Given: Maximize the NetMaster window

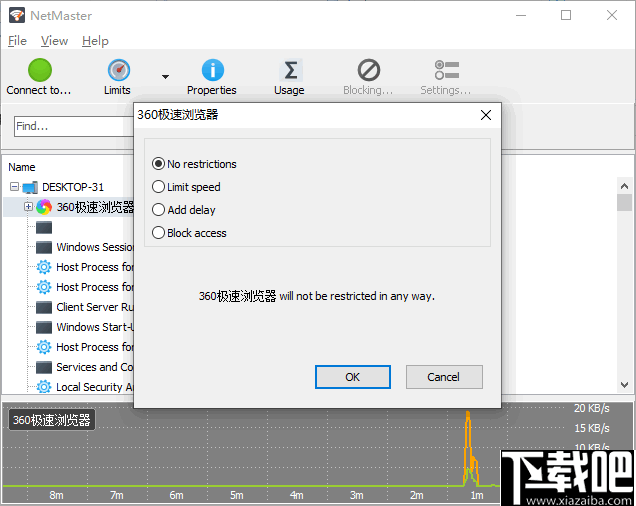Looking at the screenshot, I should [566, 15].
